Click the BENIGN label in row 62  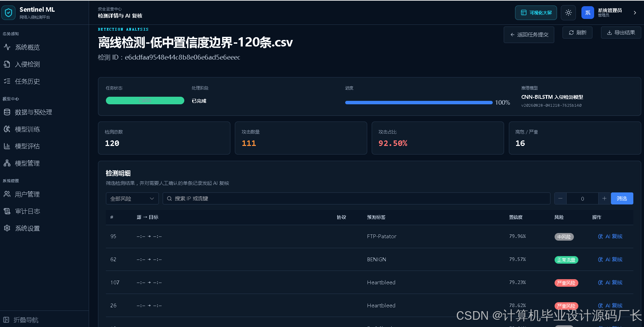pyautogui.click(x=376, y=260)
